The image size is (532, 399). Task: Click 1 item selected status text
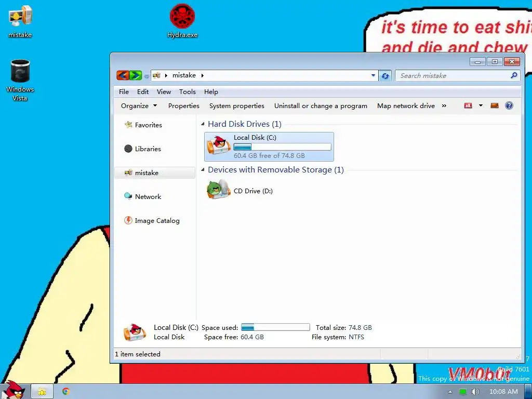coord(137,354)
